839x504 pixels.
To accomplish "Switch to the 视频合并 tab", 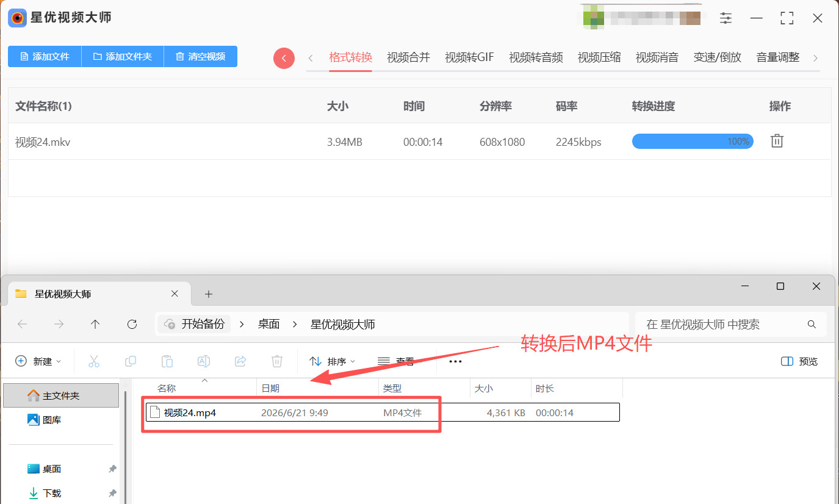I will (x=408, y=57).
